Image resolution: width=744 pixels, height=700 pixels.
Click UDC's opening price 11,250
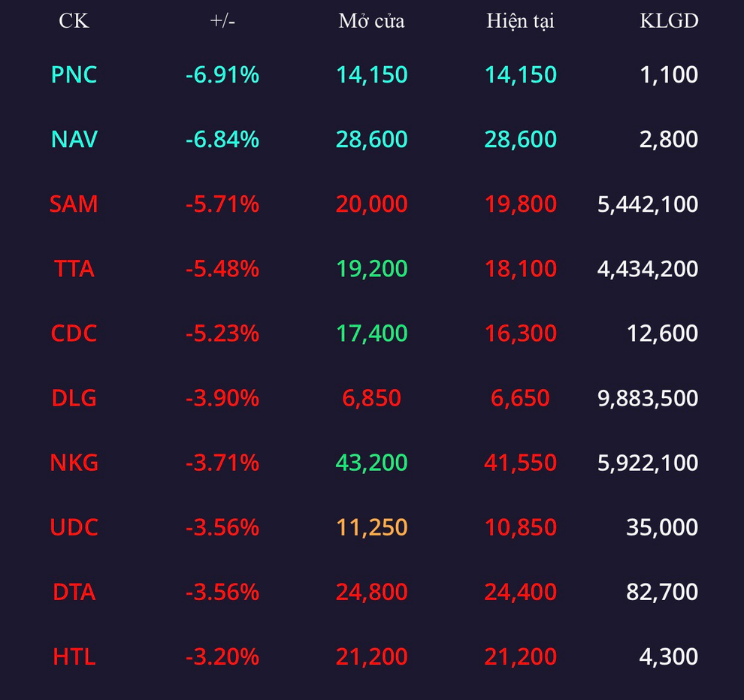(371, 527)
